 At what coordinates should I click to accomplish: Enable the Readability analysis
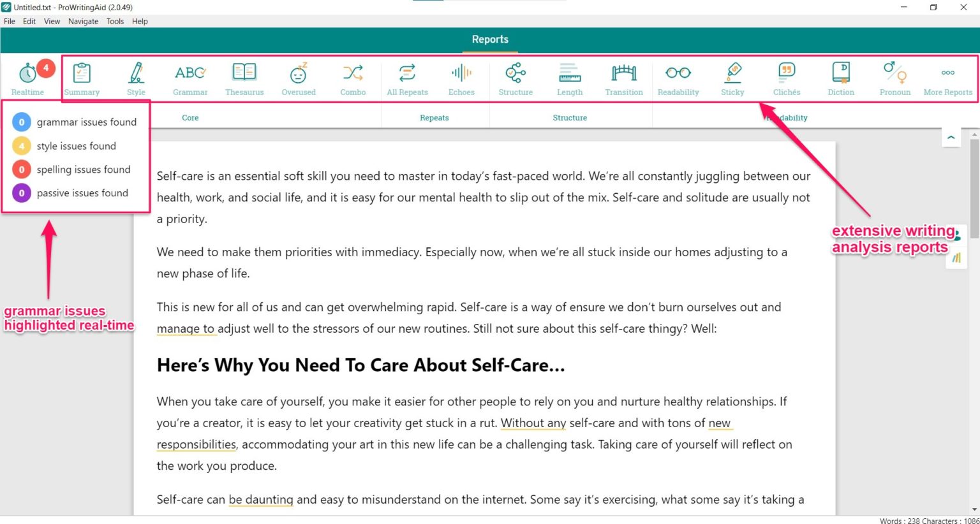tap(678, 76)
